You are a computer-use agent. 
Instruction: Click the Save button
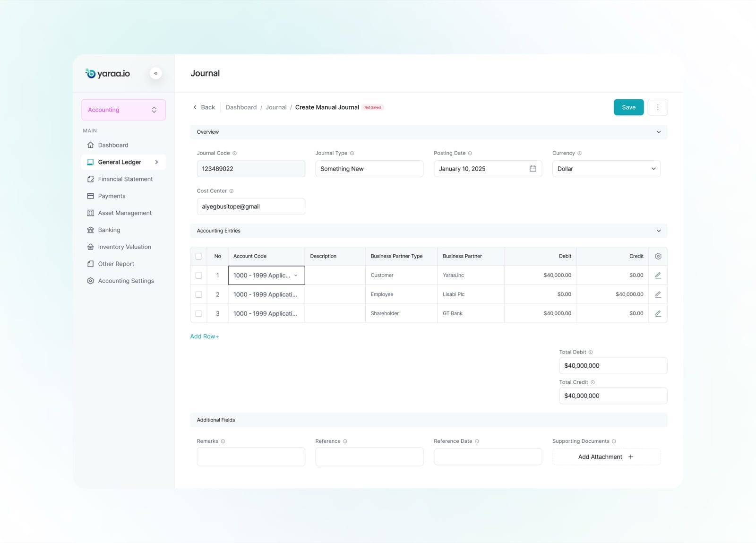coord(628,107)
